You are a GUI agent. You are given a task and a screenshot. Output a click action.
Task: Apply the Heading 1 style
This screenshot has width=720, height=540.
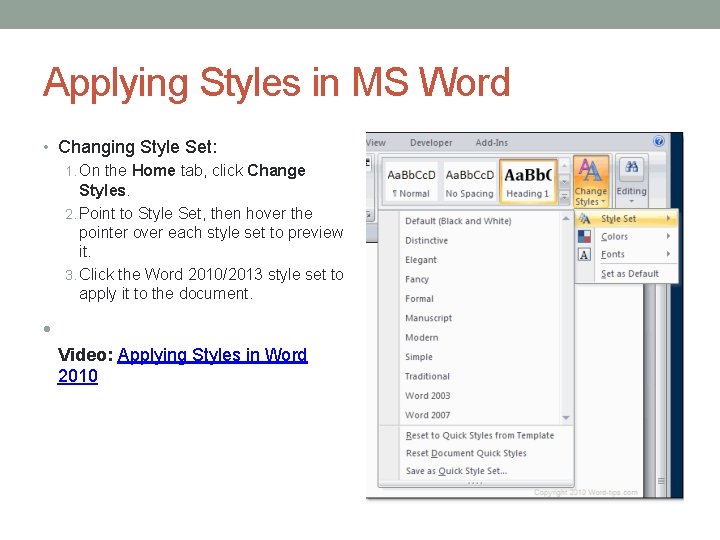tap(528, 183)
